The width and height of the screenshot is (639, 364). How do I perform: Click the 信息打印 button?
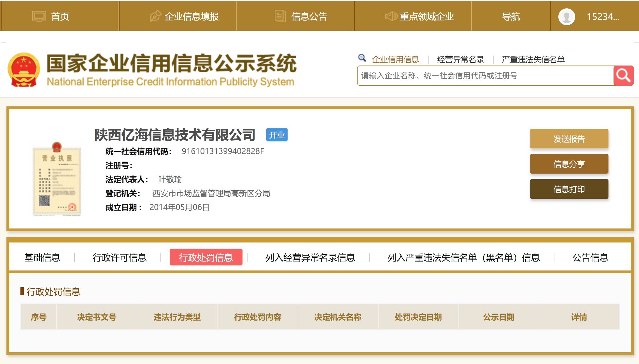coord(569,189)
